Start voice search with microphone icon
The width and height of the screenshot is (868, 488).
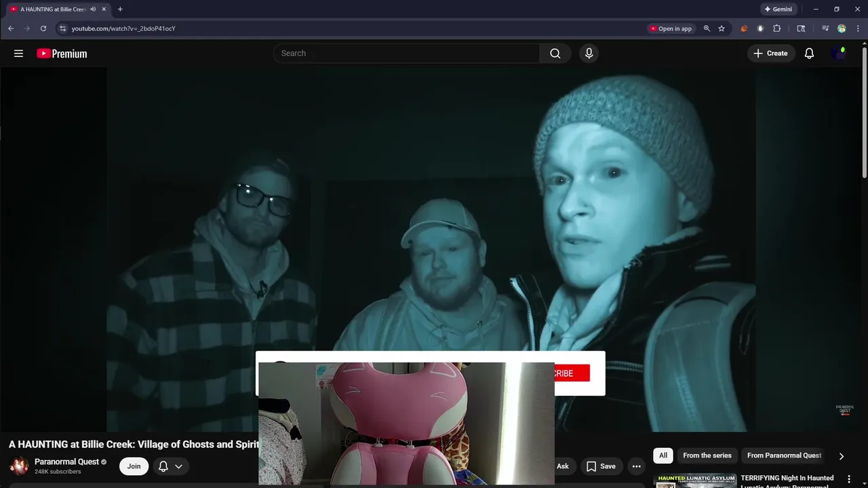click(589, 54)
